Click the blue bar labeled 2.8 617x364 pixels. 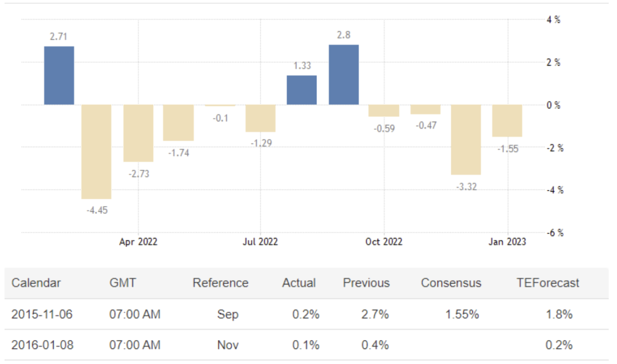click(344, 75)
